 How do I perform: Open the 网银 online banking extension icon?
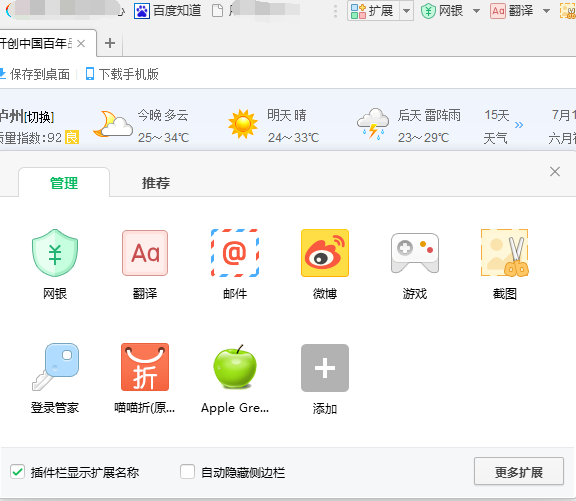click(55, 253)
